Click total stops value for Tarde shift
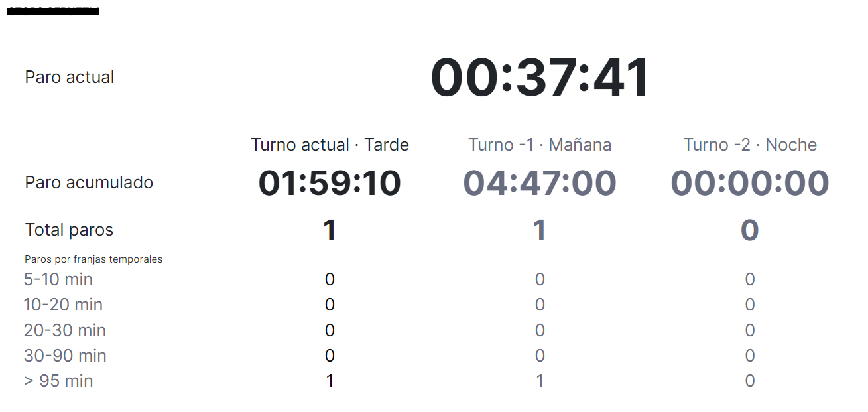868x412 pixels. [330, 230]
